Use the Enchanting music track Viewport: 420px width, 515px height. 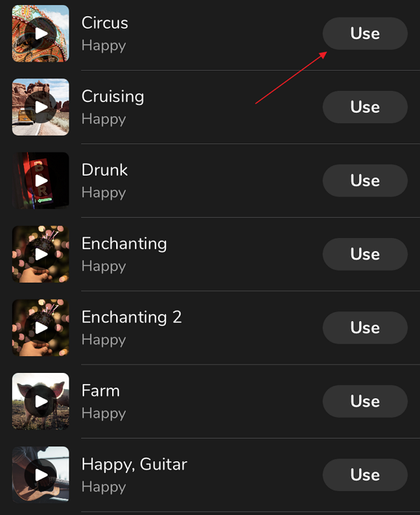point(365,254)
